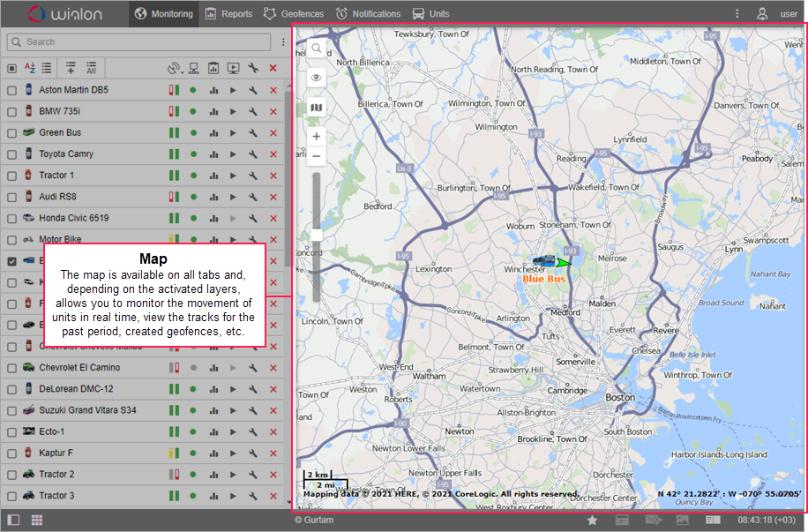
Task: Check the BMW 735i checkbox
Action: tap(11, 111)
